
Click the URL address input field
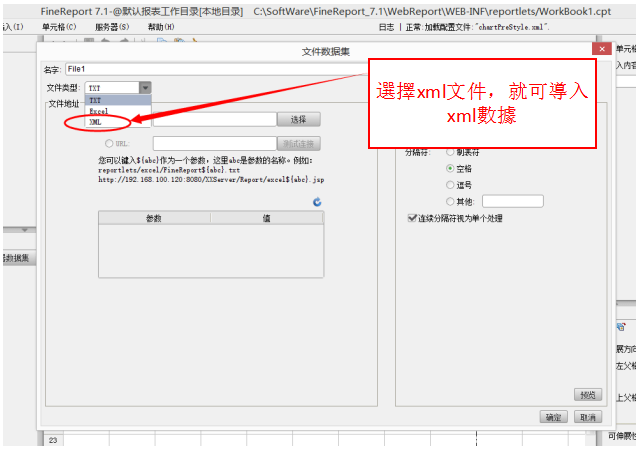[215, 144]
